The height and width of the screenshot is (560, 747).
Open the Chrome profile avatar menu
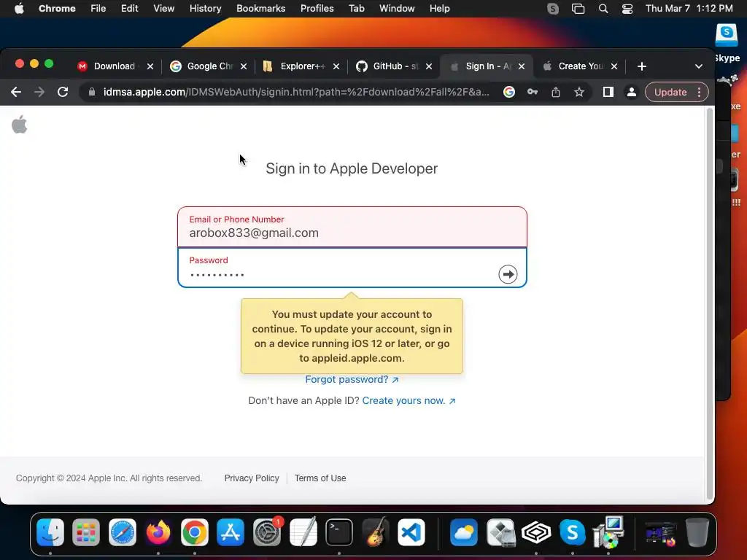coord(631,92)
